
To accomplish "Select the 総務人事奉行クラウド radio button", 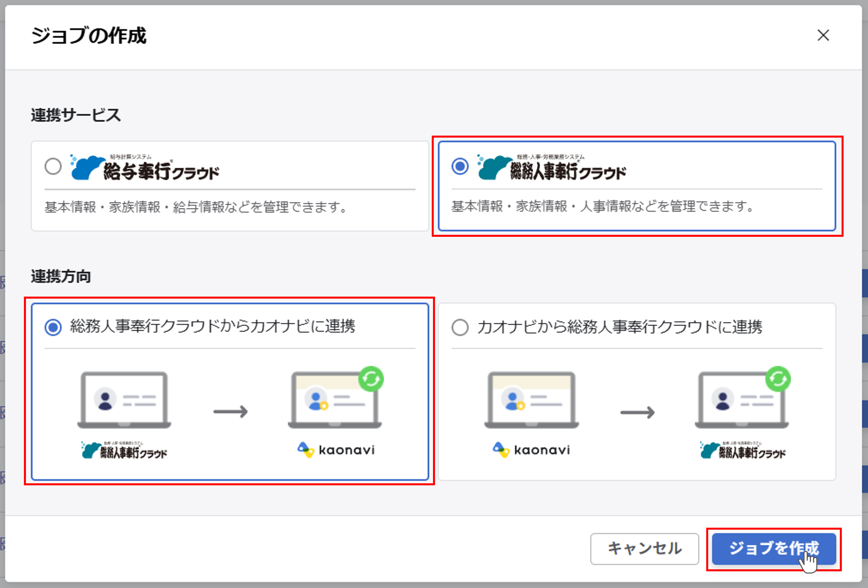I will coord(460,166).
